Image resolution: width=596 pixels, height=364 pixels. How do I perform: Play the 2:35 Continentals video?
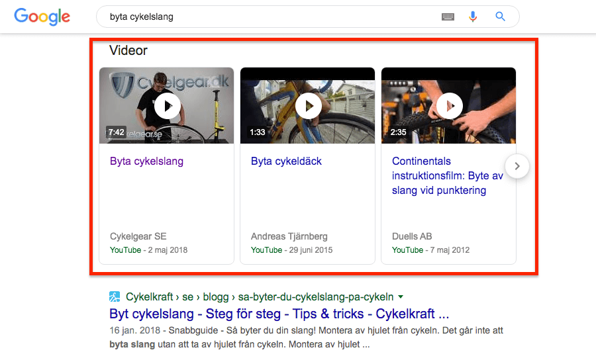click(450, 106)
